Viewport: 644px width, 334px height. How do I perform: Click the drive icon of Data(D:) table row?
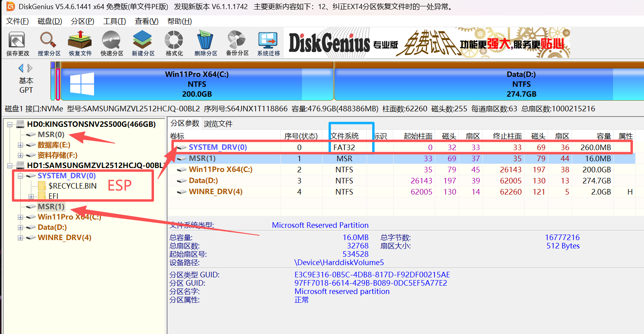click(x=182, y=181)
